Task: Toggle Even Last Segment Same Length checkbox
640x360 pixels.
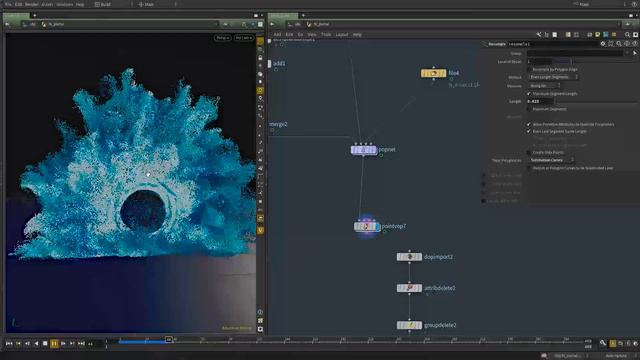Action: click(529, 131)
